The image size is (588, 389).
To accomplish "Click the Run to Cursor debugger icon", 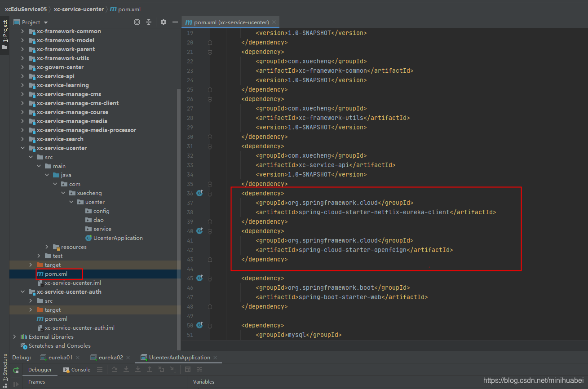I will (173, 369).
